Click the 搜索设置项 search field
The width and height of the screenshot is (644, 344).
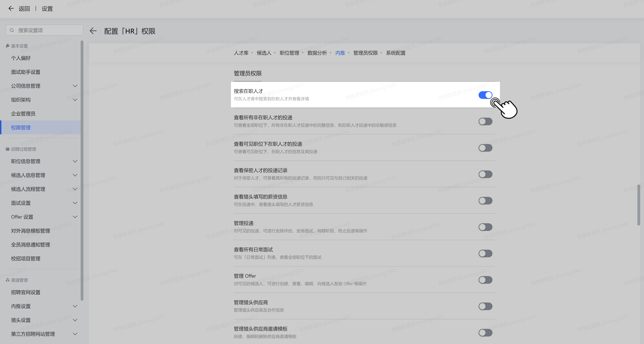44,30
